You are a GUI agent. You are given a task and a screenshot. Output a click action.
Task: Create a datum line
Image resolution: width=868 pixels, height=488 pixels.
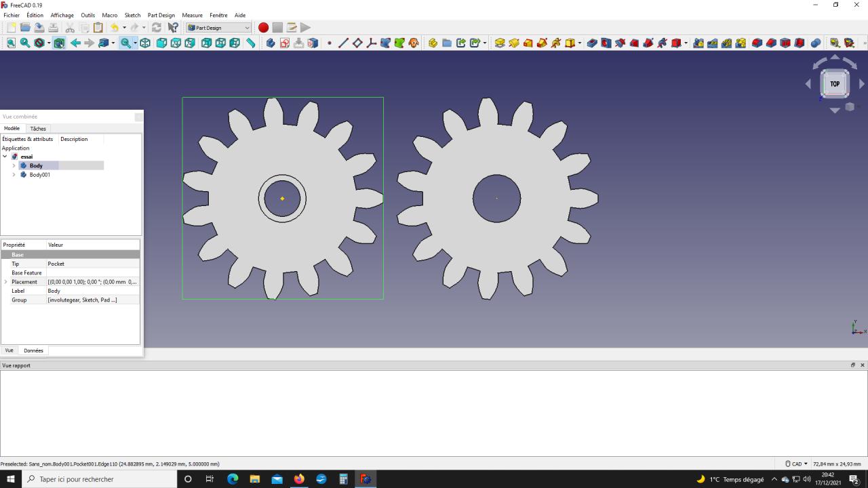click(343, 43)
